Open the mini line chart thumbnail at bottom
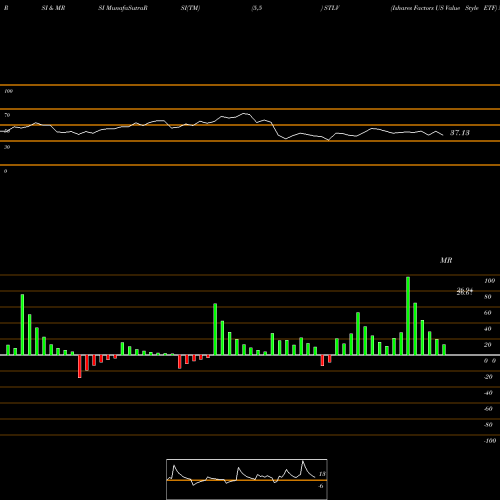The height and width of the screenshot is (500, 500). [247, 479]
